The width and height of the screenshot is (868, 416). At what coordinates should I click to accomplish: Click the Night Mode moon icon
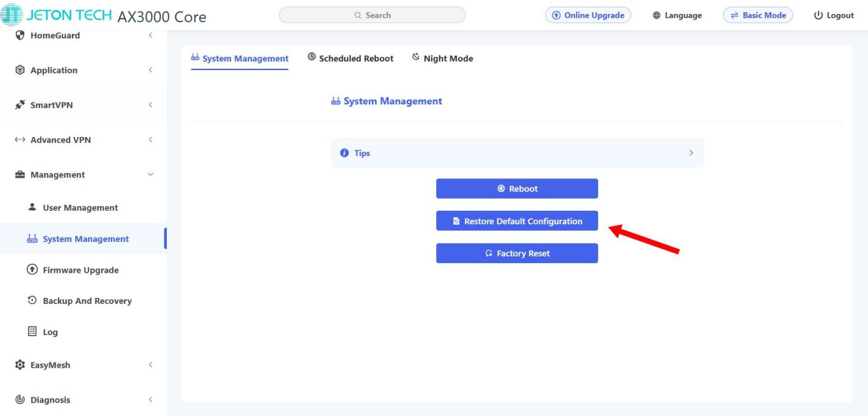[416, 57]
